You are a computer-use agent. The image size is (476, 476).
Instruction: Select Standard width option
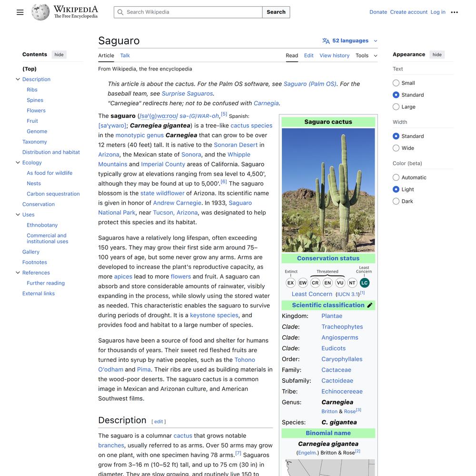coord(396,136)
